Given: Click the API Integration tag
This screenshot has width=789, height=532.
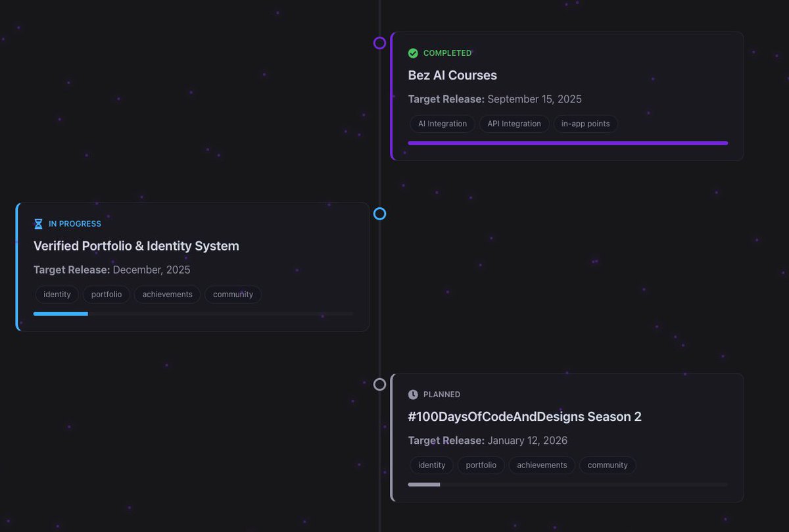Looking at the screenshot, I should (x=514, y=124).
